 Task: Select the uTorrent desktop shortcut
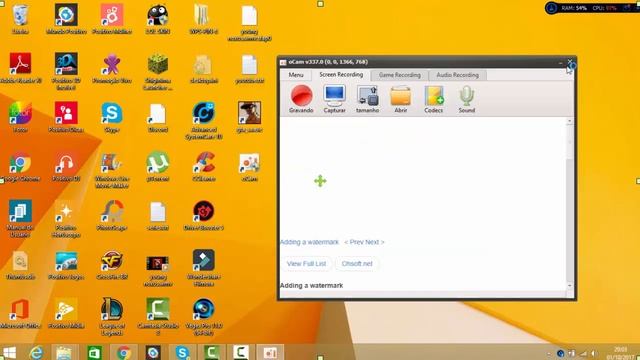click(x=158, y=167)
